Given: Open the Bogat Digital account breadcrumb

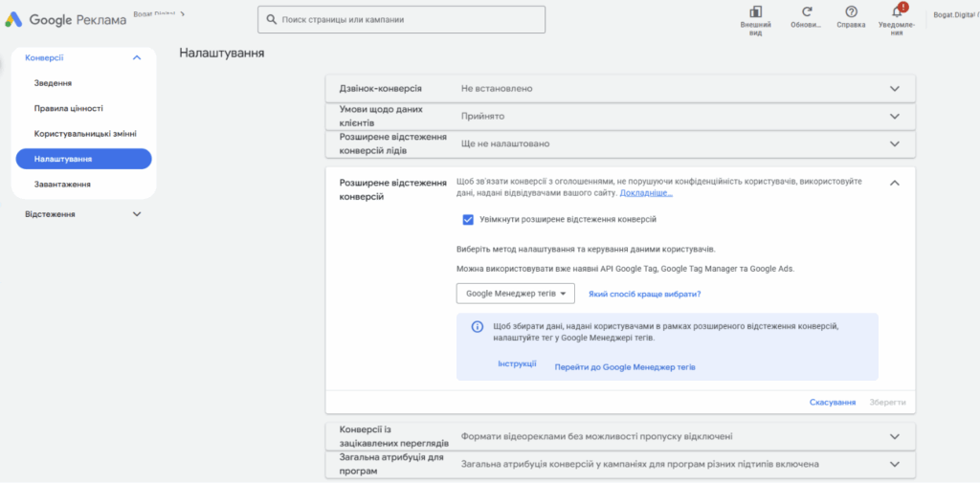Looking at the screenshot, I should 158,12.
